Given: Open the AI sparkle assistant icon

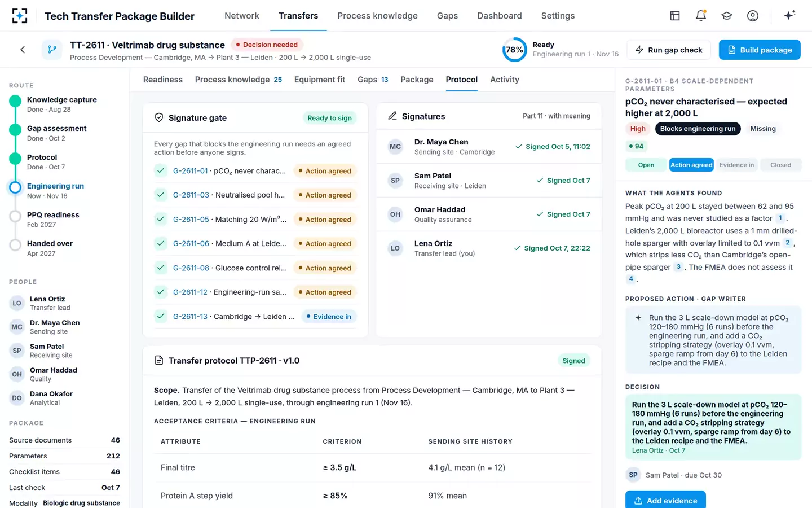Looking at the screenshot, I should tap(789, 15).
